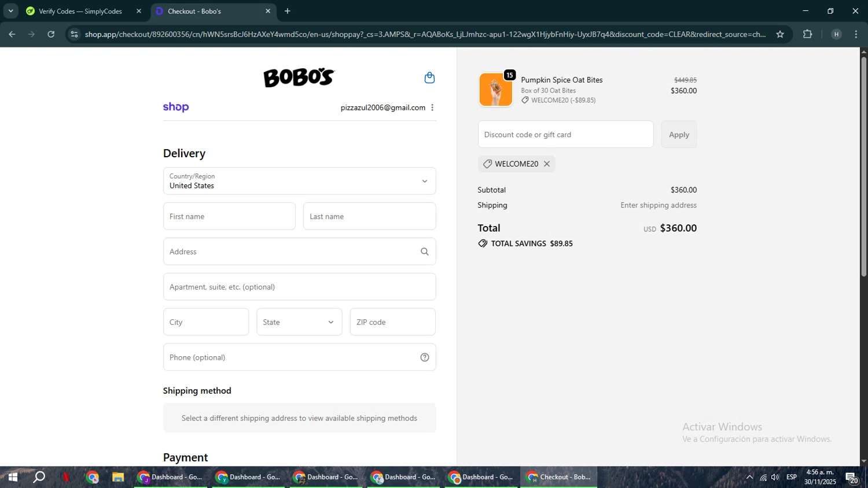Open the State dropdown
This screenshot has height=488, width=868.
[x=299, y=322]
